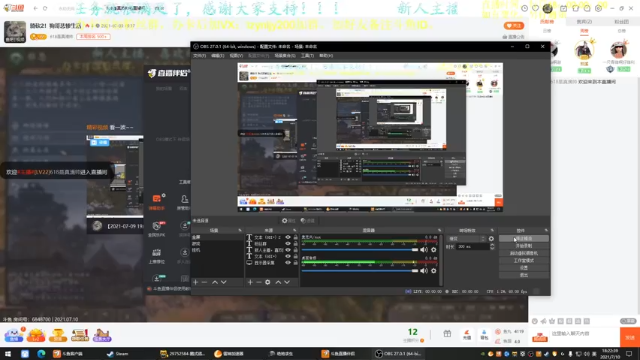
Task: Open the scene transition type dropdown
Action: tap(467, 239)
